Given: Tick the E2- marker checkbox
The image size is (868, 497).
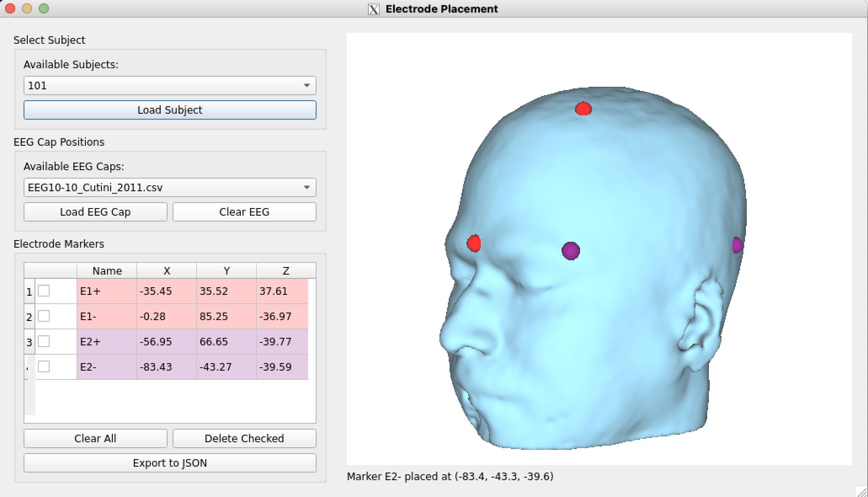Looking at the screenshot, I should coord(44,367).
